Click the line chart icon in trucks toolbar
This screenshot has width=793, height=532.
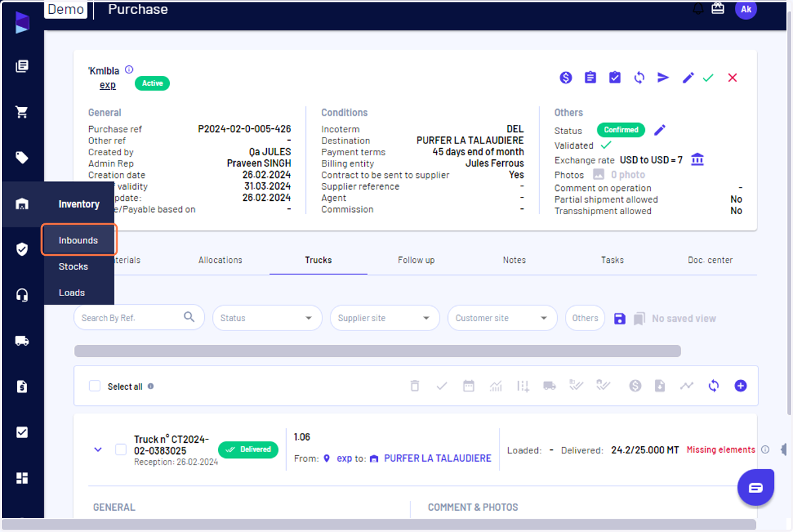[x=687, y=386]
